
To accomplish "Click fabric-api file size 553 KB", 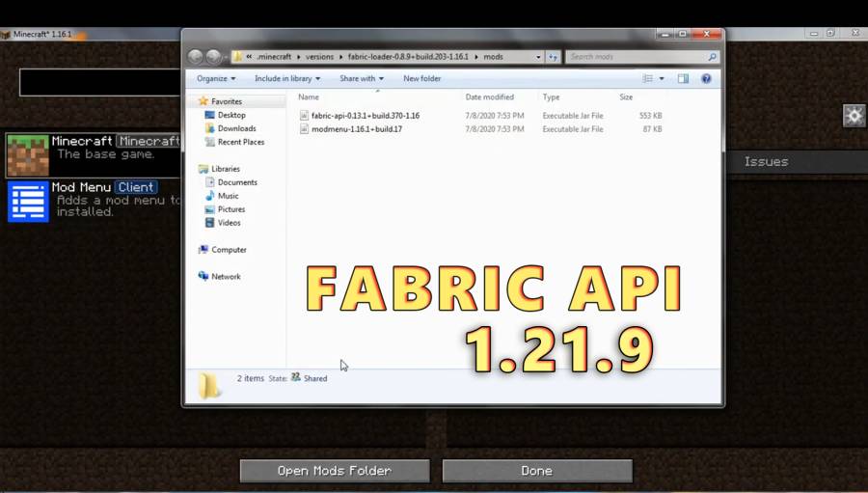I will click(x=650, y=116).
